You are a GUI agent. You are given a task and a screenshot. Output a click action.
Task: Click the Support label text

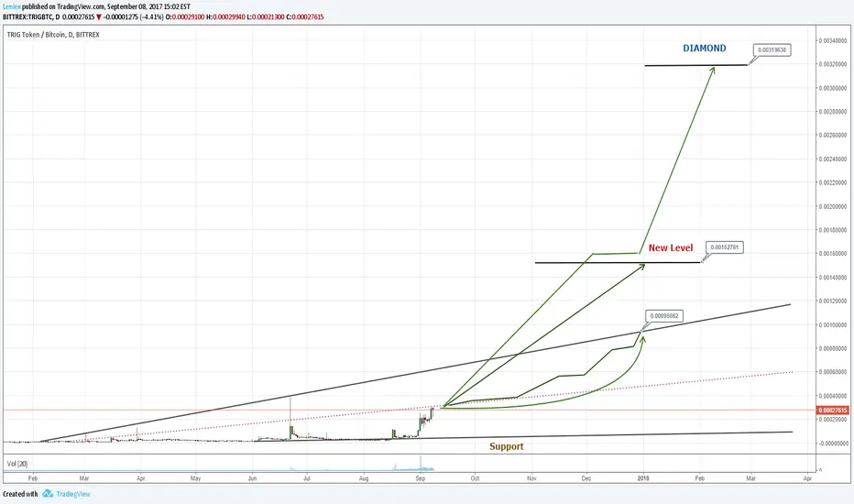click(x=506, y=446)
